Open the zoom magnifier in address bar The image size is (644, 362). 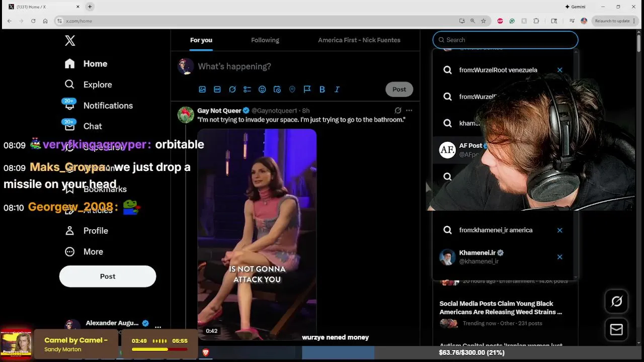[x=472, y=21]
